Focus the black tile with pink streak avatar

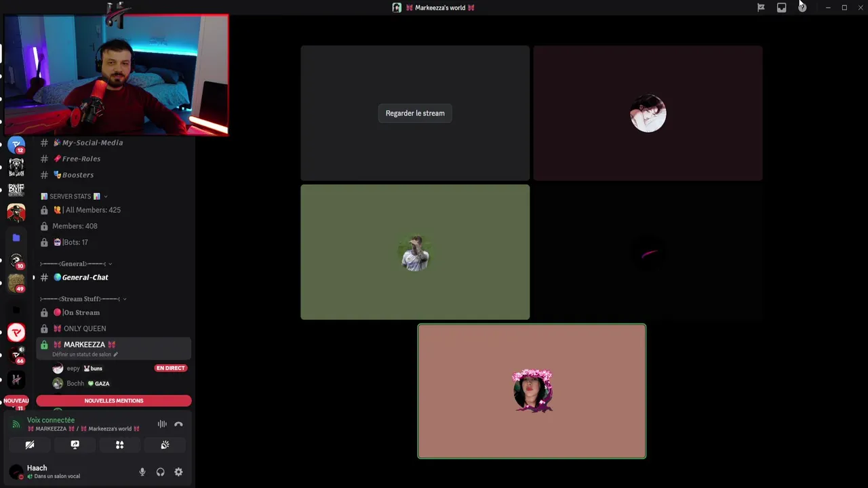[x=648, y=252]
